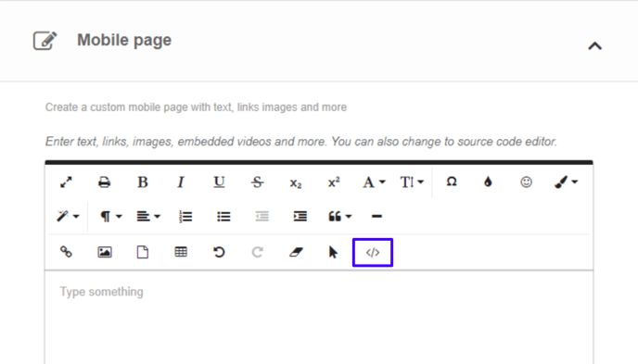Screen dimensions: 638x364
Task: Open the inline style brush dropdown
Action: pos(566,182)
